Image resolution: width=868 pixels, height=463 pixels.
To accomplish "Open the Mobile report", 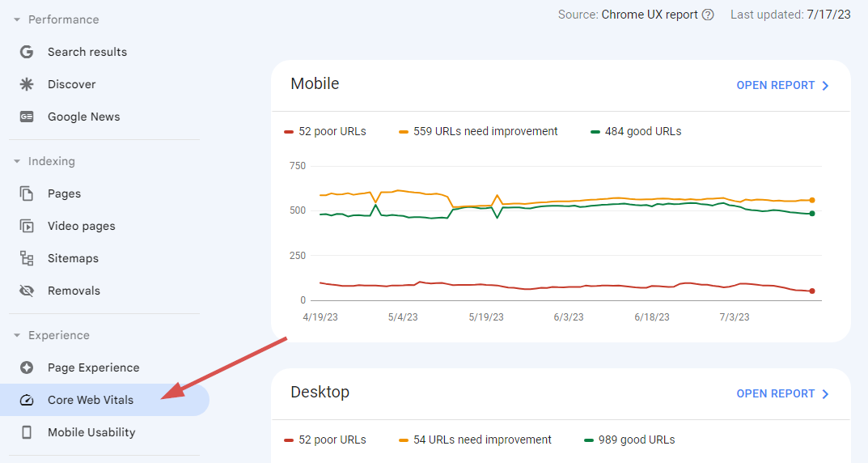I will [x=782, y=85].
